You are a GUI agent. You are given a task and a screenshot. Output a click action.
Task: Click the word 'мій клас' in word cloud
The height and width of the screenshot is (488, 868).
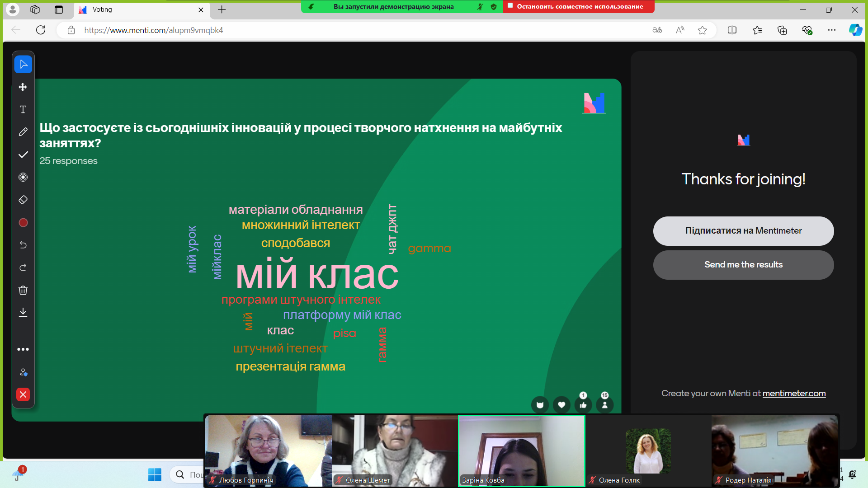pos(317,274)
